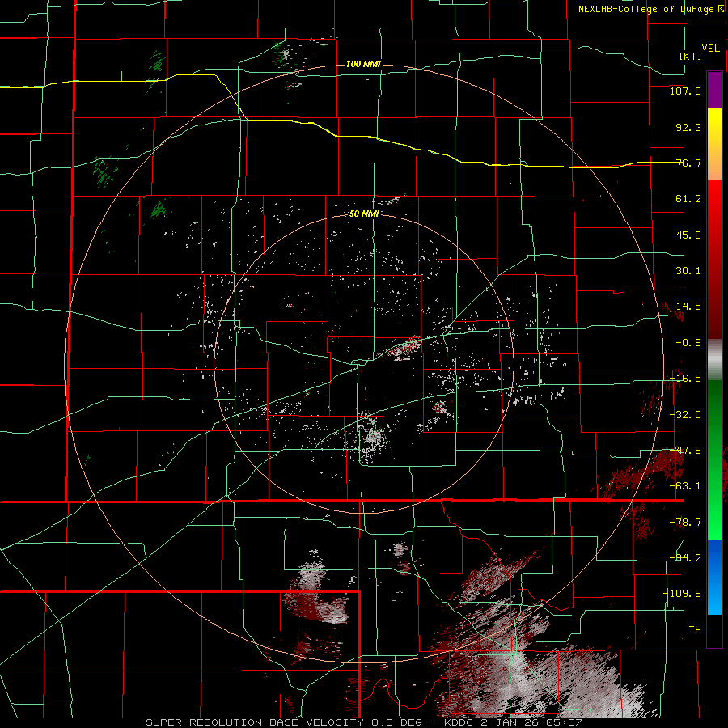Image resolution: width=728 pixels, height=728 pixels.
Task: Select the -0.9 scale value
Action: point(688,343)
